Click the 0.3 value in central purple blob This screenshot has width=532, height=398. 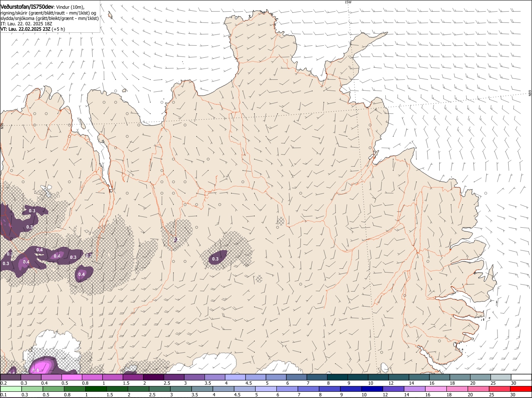point(215,259)
